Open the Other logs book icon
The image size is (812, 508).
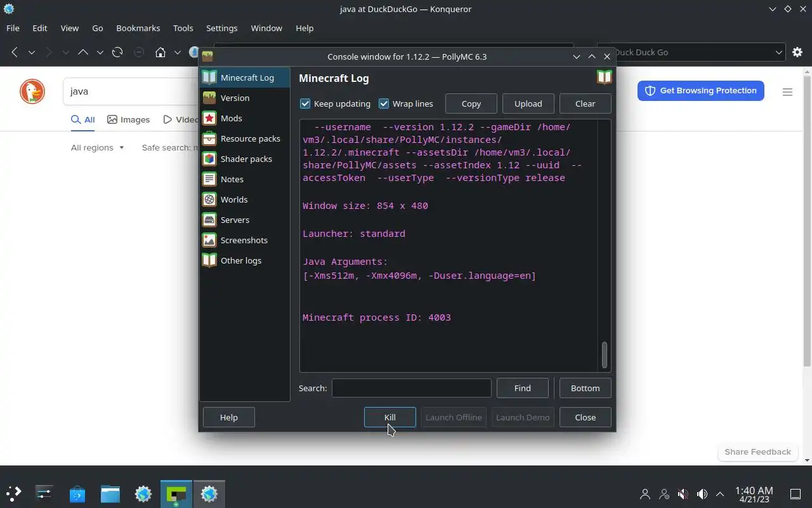(x=209, y=260)
